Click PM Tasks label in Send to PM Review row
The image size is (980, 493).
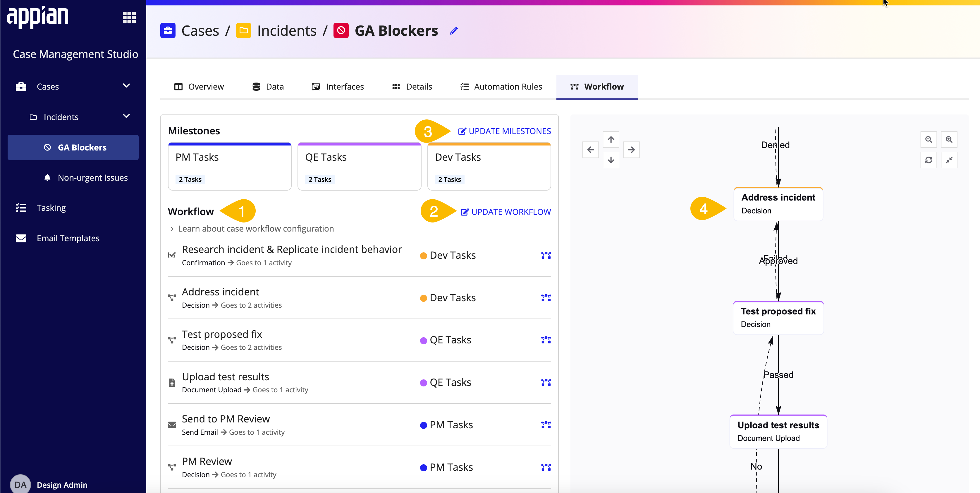(451, 425)
